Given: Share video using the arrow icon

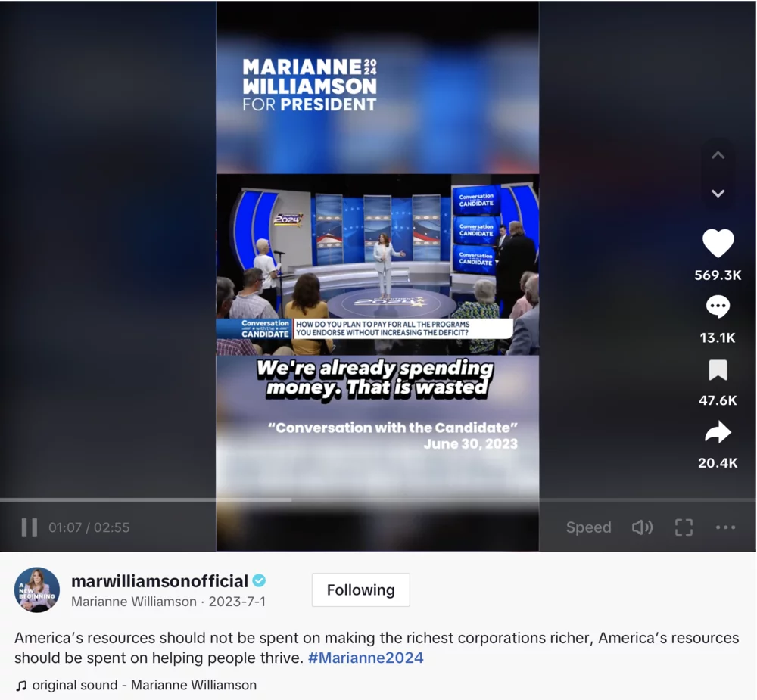Looking at the screenshot, I should pos(718,432).
